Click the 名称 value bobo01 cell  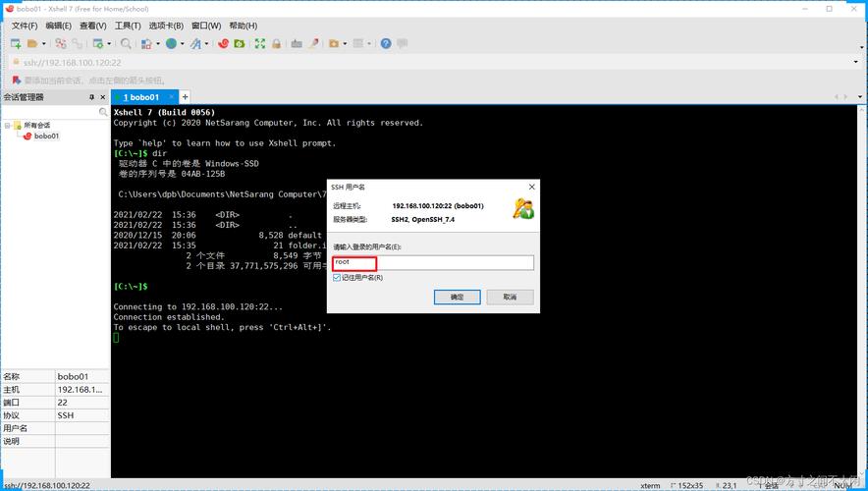[x=82, y=376]
